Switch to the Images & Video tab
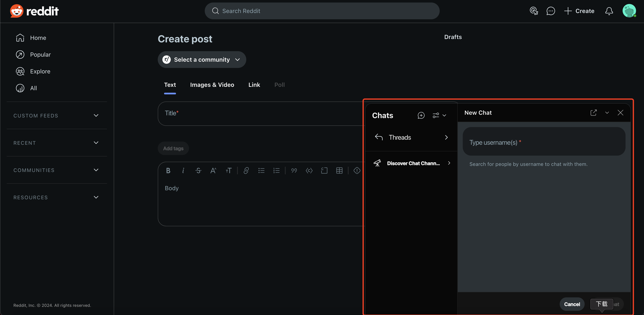Viewport: 644px width, 315px height. 212,85
